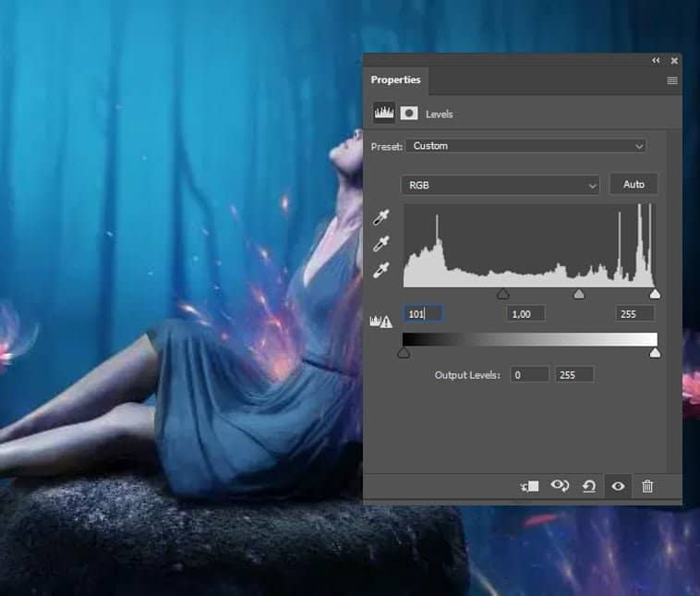
Task: Select the black point eyedropper tool
Action: tap(381, 218)
